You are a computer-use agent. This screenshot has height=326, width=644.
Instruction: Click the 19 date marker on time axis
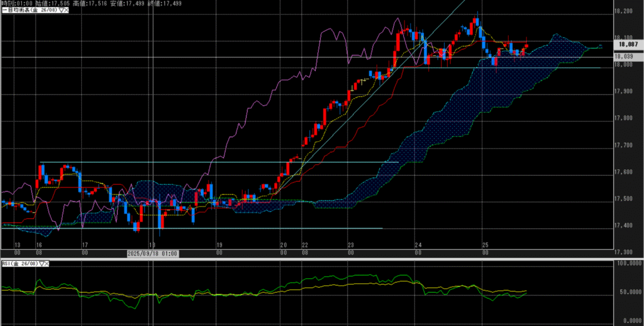(219, 244)
